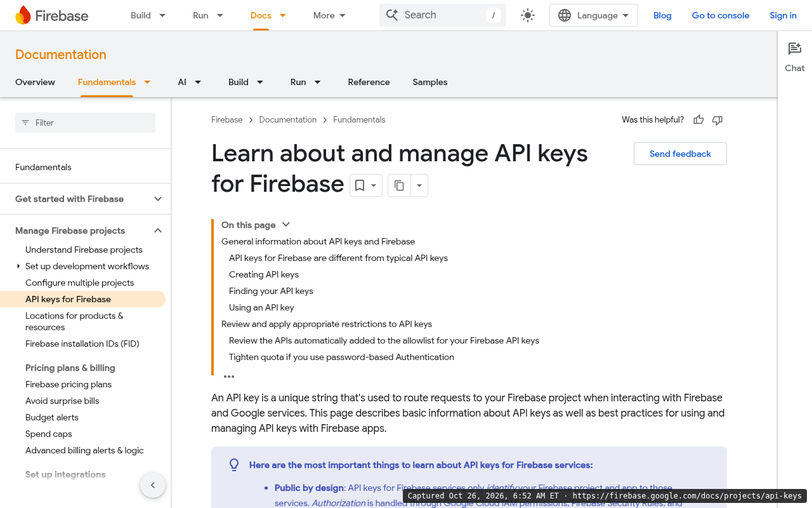Open Firebase installation IDs (FID) sidebar item
This screenshot has height=508, width=812.
pos(82,344)
